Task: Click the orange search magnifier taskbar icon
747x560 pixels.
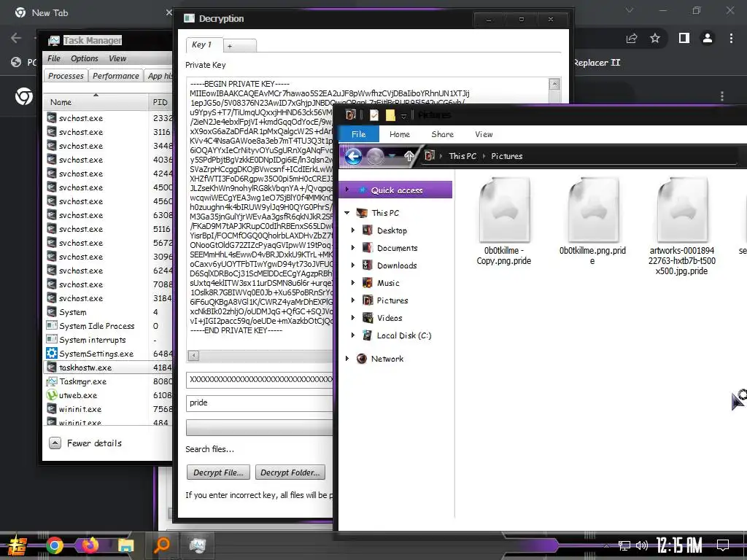Action: coord(162,545)
